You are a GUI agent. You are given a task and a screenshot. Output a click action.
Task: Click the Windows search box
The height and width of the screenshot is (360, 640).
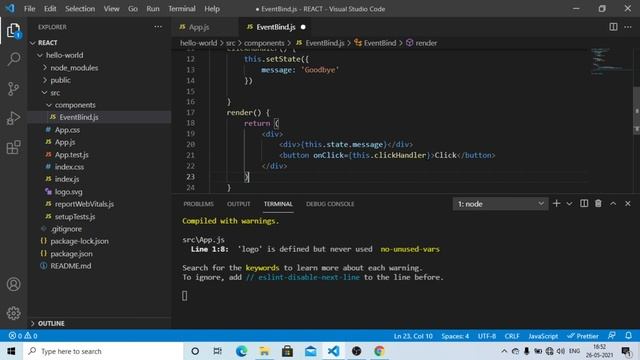pos(104,351)
